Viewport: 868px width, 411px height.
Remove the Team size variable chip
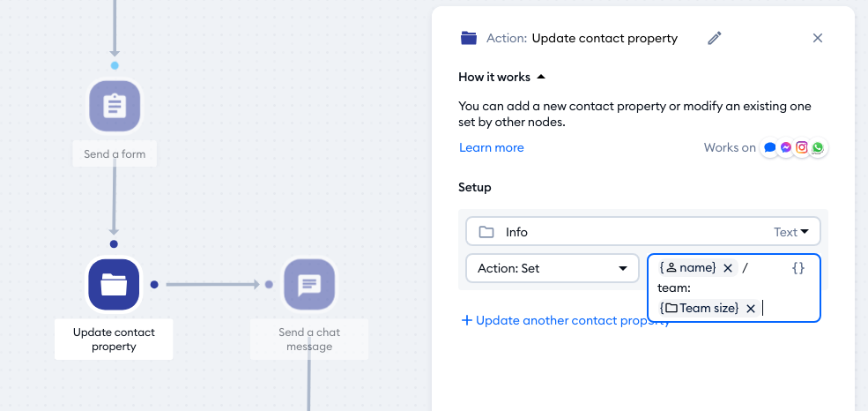pos(751,308)
